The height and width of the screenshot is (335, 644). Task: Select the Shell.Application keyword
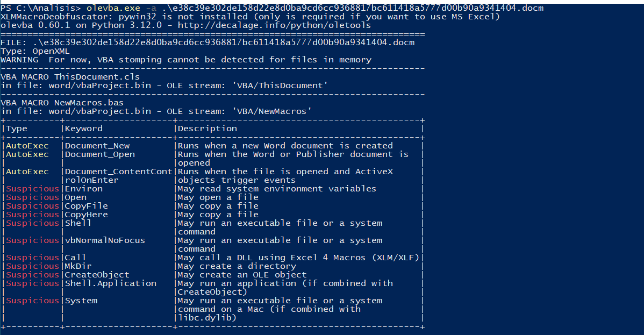coord(110,283)
